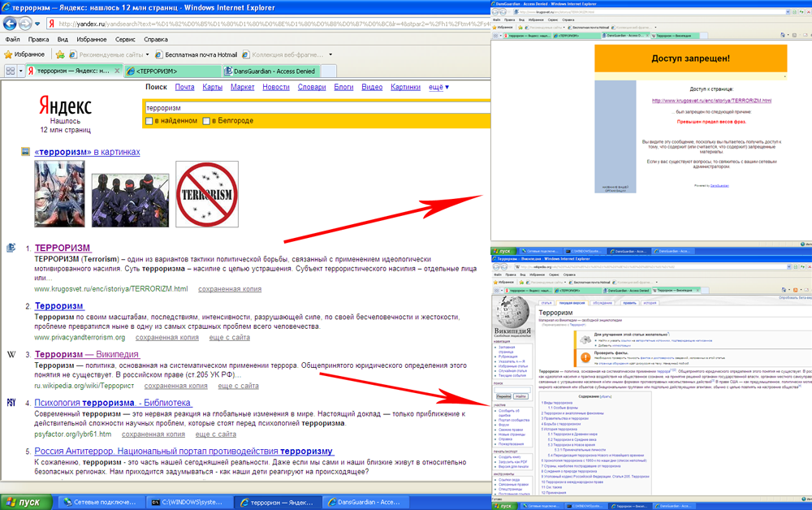812x510 pixels.
Task: Toggle the в Белгороде checkbox
Action: coord(206,121)
